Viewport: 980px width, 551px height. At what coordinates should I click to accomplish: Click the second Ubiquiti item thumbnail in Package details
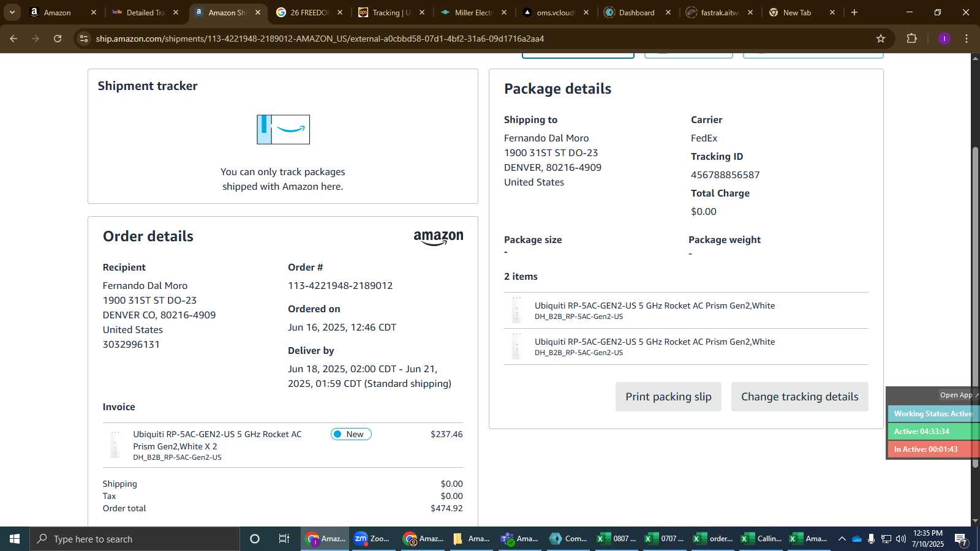click(x=517, y=347)
